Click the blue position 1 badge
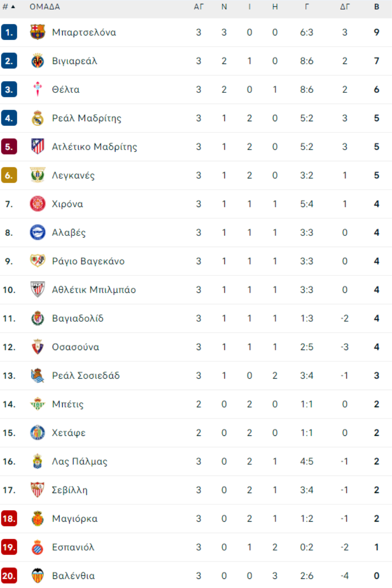The image size is (392, 588). [9, 32]
